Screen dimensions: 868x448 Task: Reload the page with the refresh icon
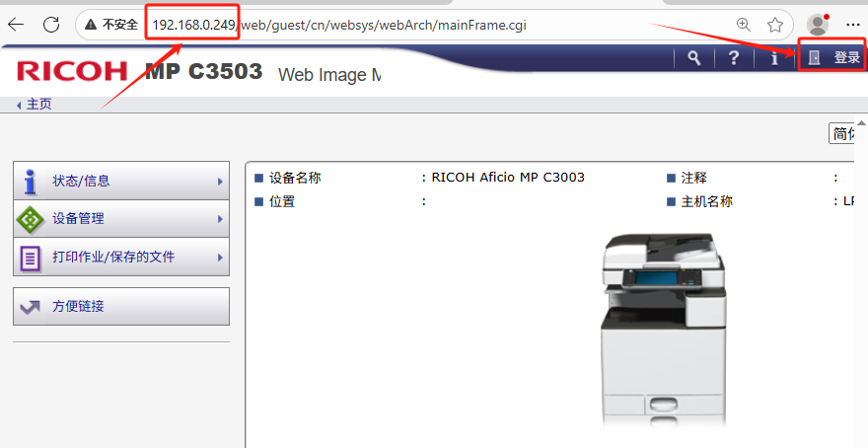[x=51, y=24]
